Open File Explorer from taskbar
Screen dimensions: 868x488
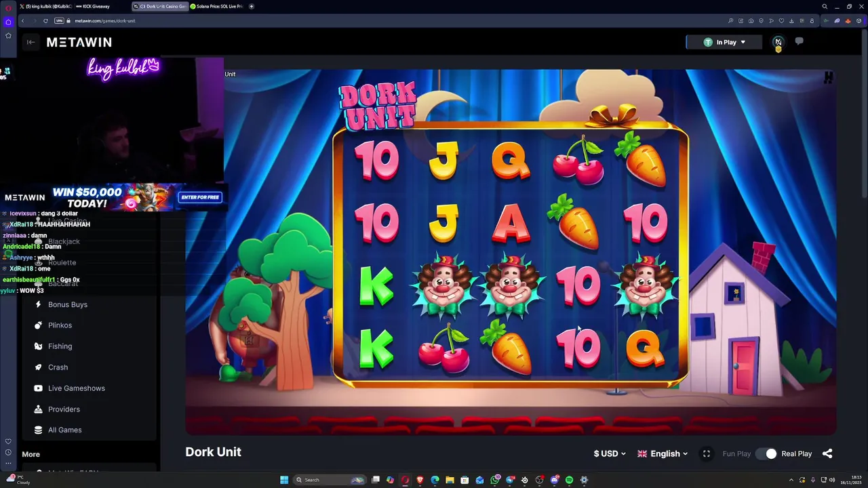(450, 480)
